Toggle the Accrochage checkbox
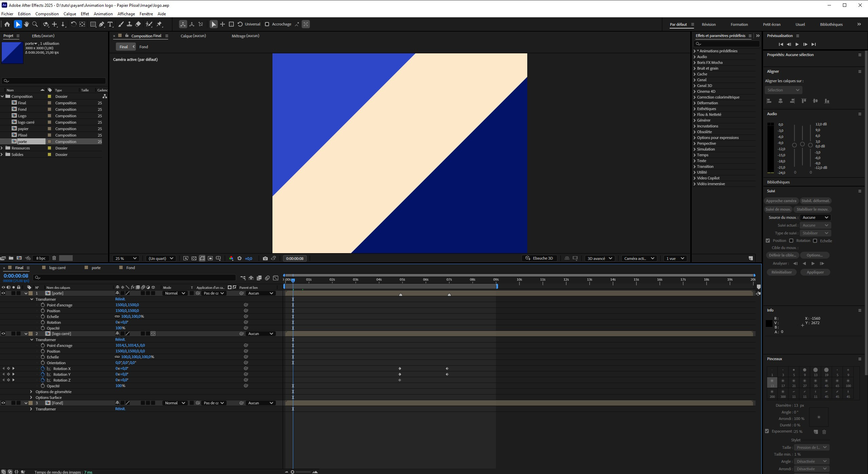The image size is (868, 474). 267,24
